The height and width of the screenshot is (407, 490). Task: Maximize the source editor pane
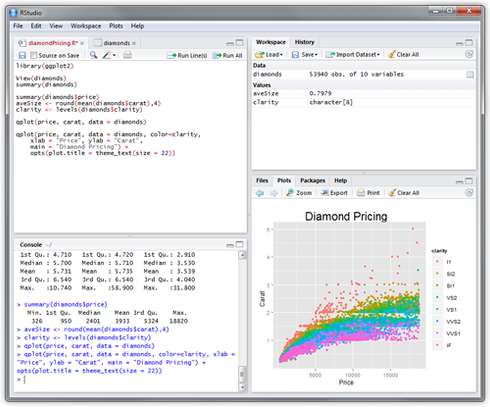(x=240, y=43)
